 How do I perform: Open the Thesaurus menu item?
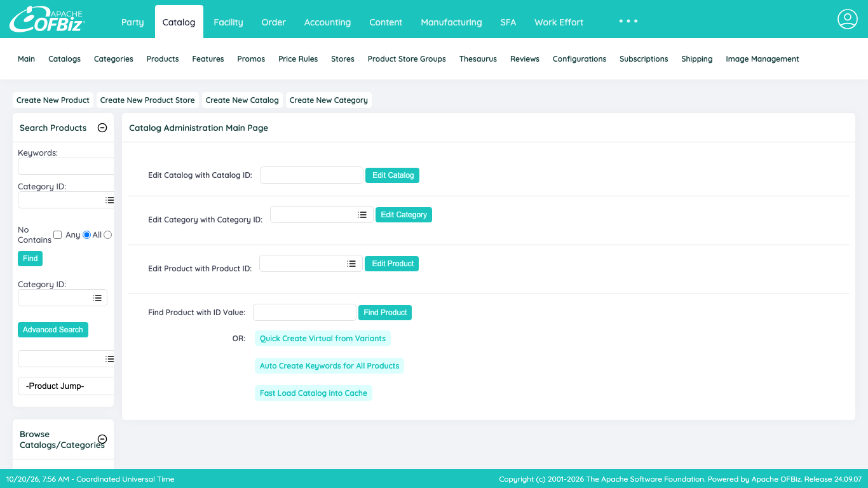pos(478,59)
